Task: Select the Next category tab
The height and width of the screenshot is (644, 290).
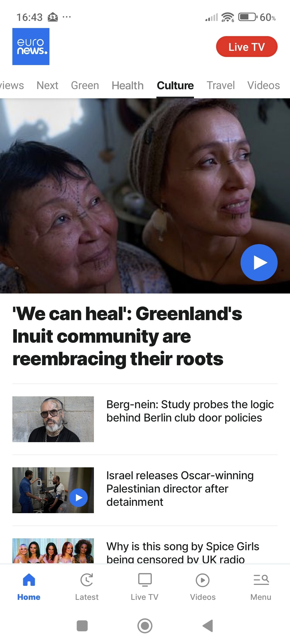Action: point(47,85)
